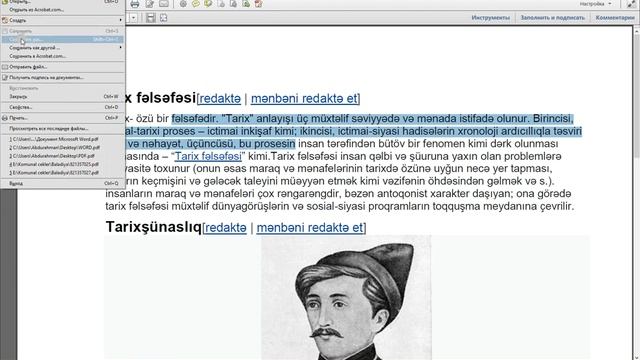The image size is (640, 360).
Task: Choose Свойства menu item
Action: click(x=62, y=107)
